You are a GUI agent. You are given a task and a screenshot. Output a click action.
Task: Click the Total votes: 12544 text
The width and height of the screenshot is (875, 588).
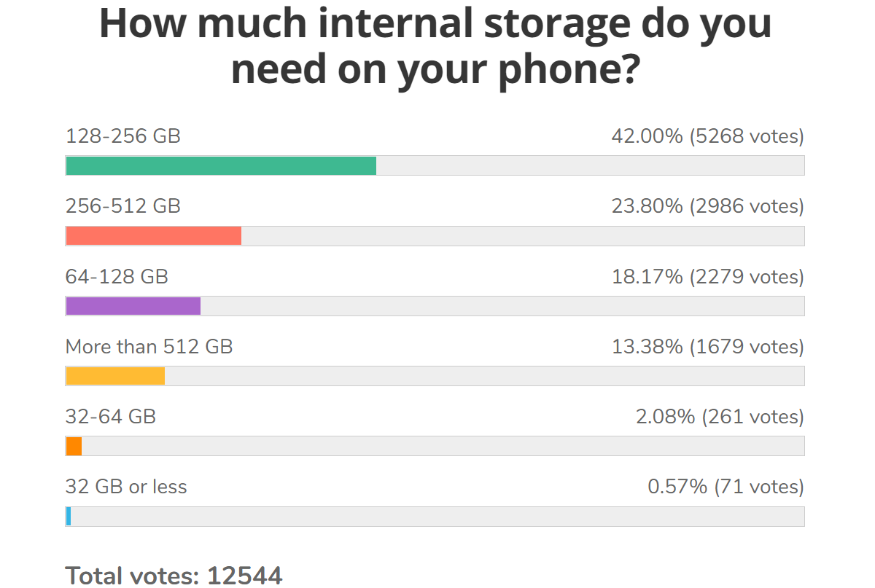coord(174,575)
